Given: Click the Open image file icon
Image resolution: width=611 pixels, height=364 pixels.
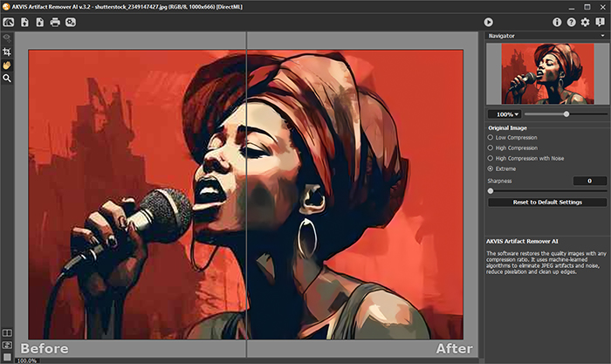Looking at the screenshot, I should (24, 22).
